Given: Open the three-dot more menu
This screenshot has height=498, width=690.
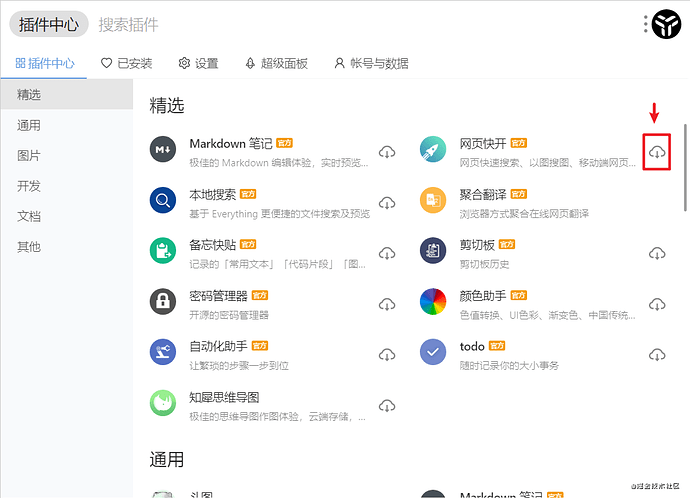Looking at the screenshot, I should (645, 24).
